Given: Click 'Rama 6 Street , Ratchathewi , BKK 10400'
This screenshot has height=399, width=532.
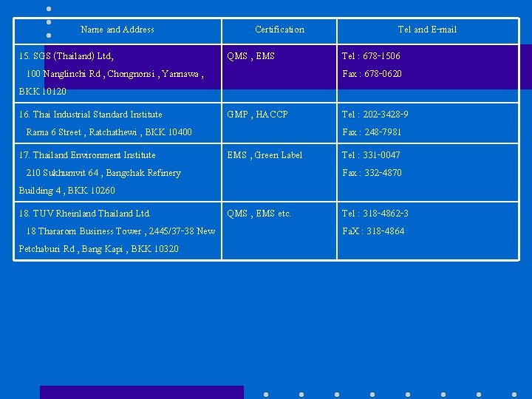Looking at the screenshot, I should coord(109,132).
